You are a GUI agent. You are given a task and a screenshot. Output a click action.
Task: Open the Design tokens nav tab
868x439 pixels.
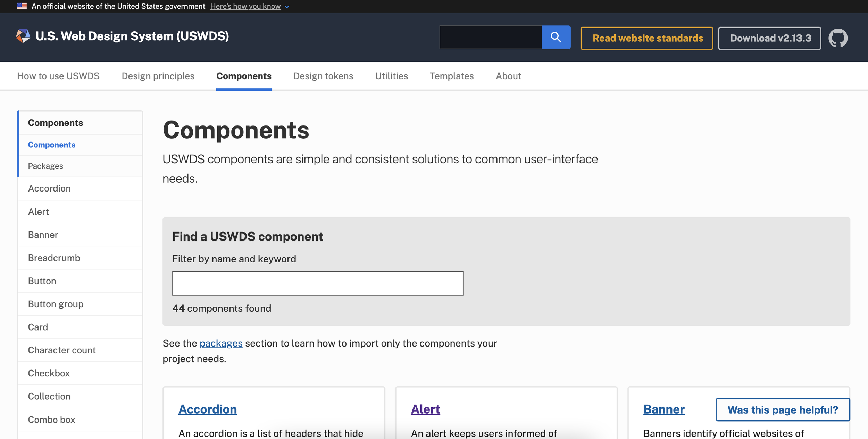[323, 76]
